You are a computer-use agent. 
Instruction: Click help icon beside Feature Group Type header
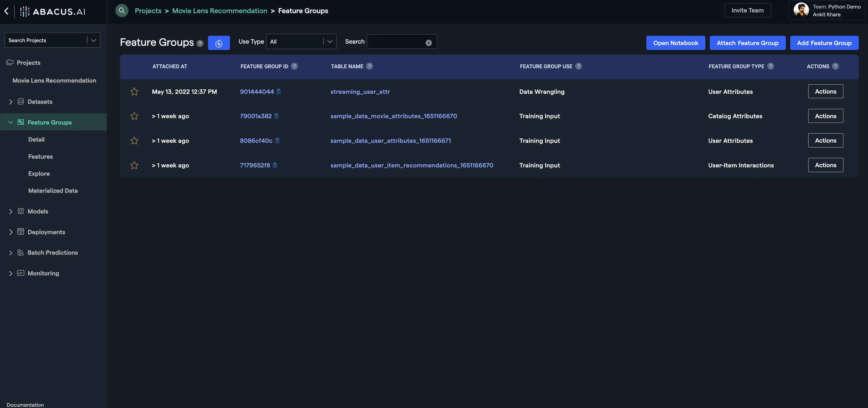770,66
